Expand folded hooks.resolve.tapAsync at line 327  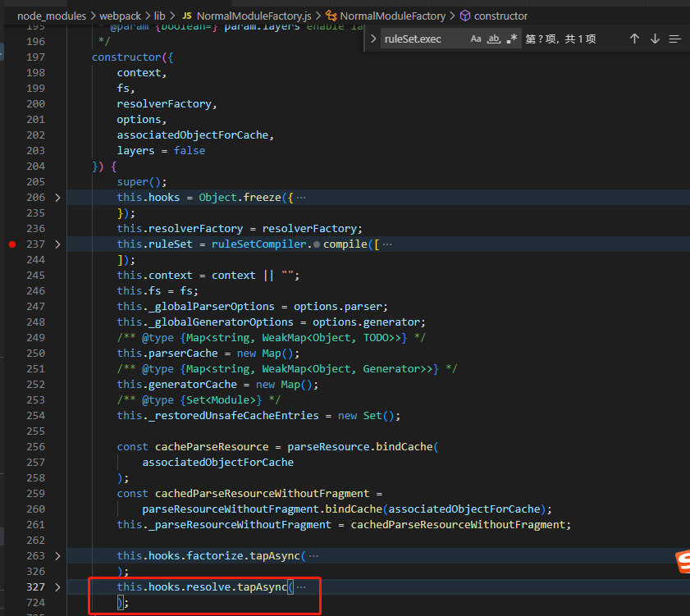[57, 587]
